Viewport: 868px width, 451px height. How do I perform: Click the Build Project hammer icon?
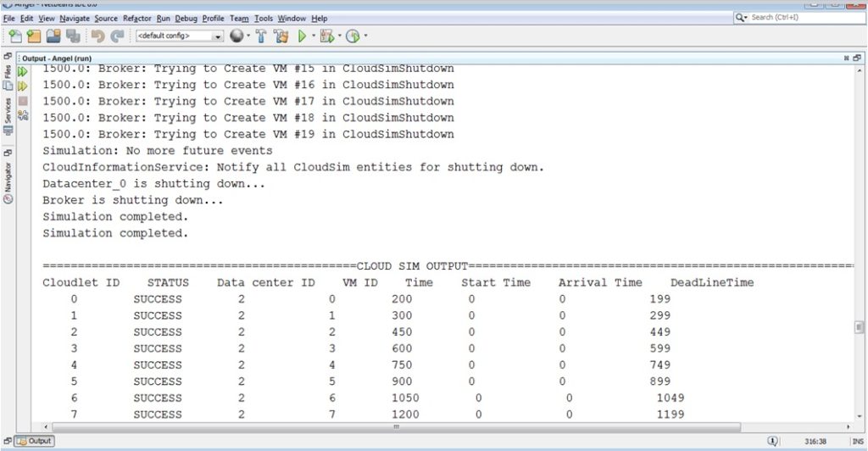(x=261, y=36)
